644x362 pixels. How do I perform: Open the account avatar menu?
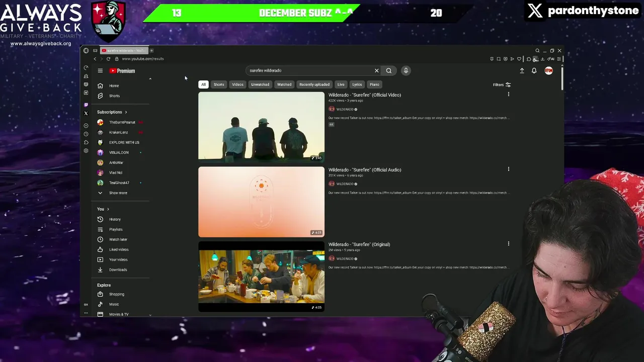coord(548,70)
